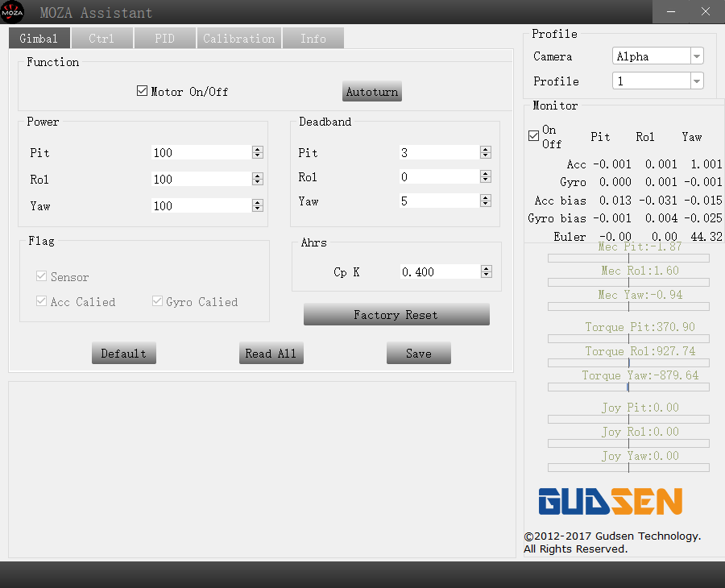Click the Read All button

coord(271,353)
